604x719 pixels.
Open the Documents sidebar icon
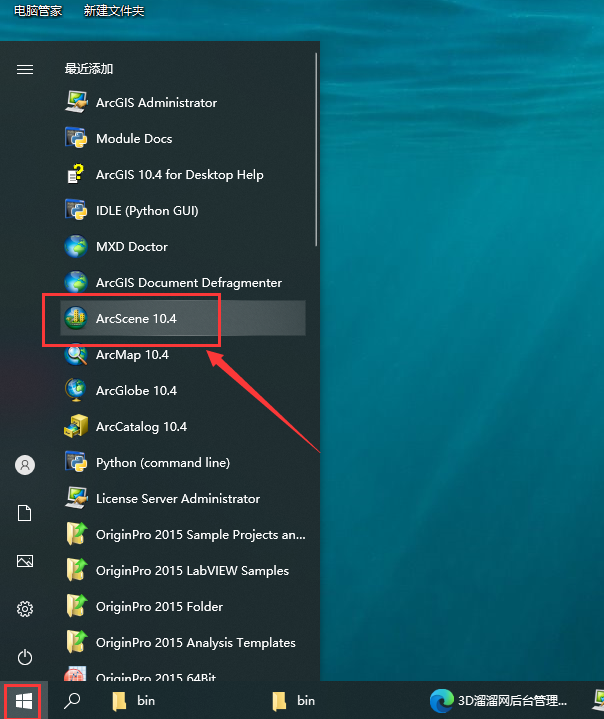click(25, 513)
